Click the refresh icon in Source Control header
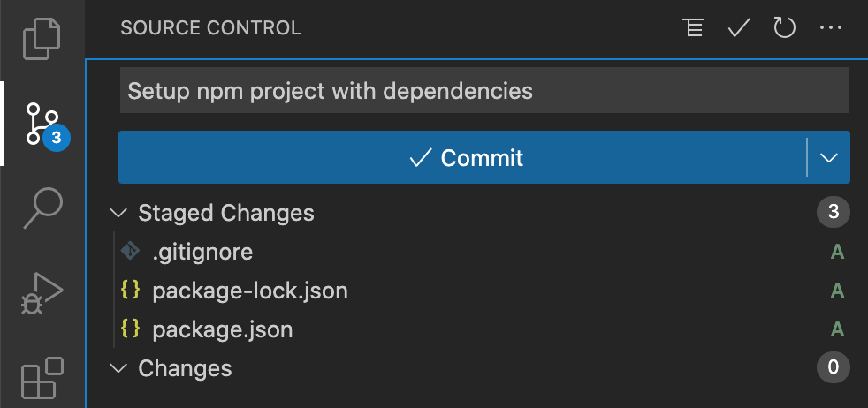Image resolution: width=868 pixels, height=408 pixels. point(784,27)
